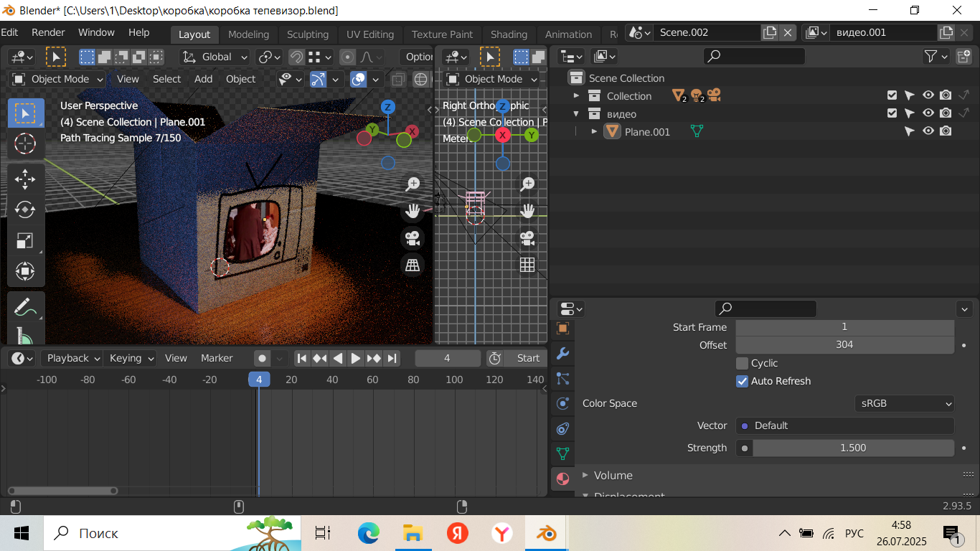Image resolution: width=980 pixels, height=551 pixels.
Task: Switch to the Shading workspace tab
Action: pos(509,34)
